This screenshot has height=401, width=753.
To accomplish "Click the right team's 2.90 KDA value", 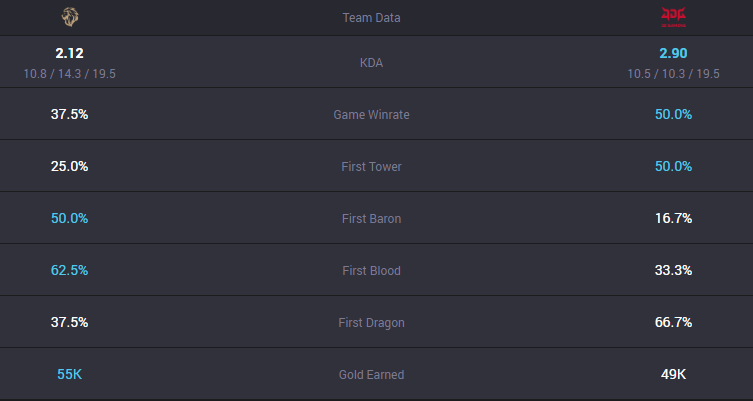I will click(673, 53).
